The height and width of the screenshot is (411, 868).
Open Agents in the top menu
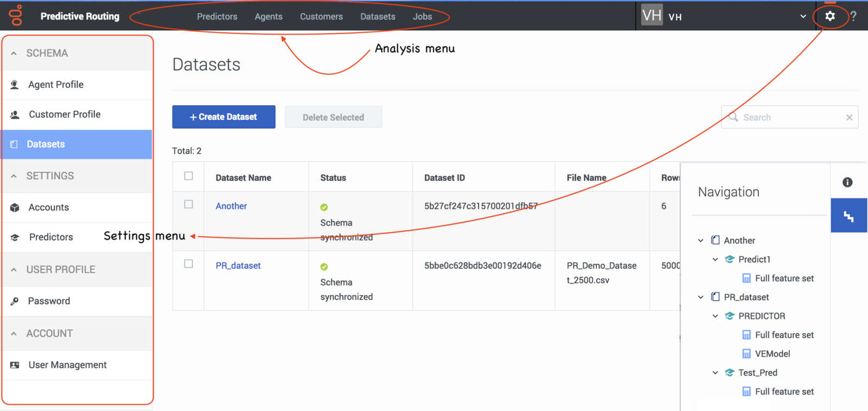[269, 16]
